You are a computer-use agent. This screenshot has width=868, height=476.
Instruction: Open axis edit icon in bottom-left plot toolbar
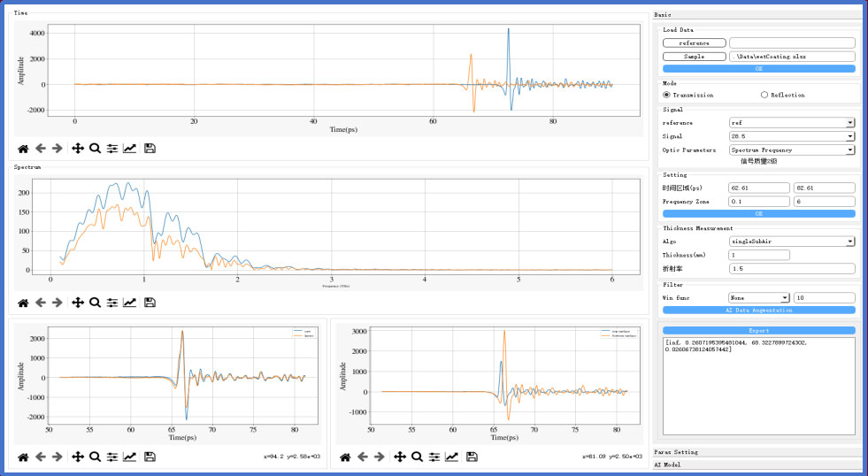pos(129,457)
